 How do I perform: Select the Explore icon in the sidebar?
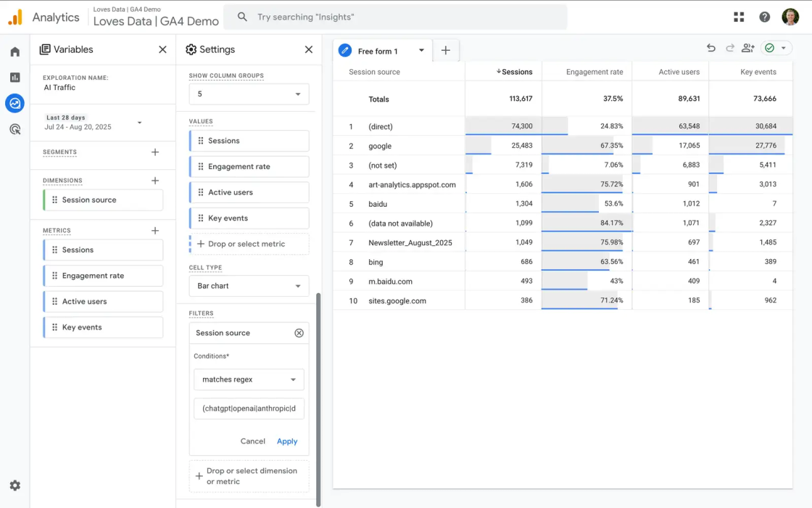[14, 103]
